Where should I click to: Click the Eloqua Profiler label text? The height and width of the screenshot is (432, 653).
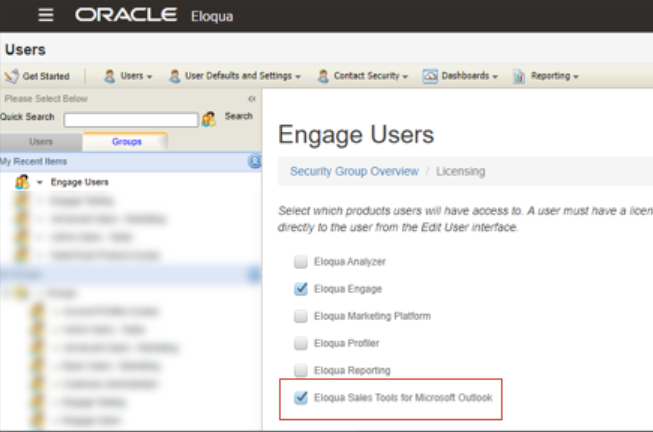pos(346,343)
